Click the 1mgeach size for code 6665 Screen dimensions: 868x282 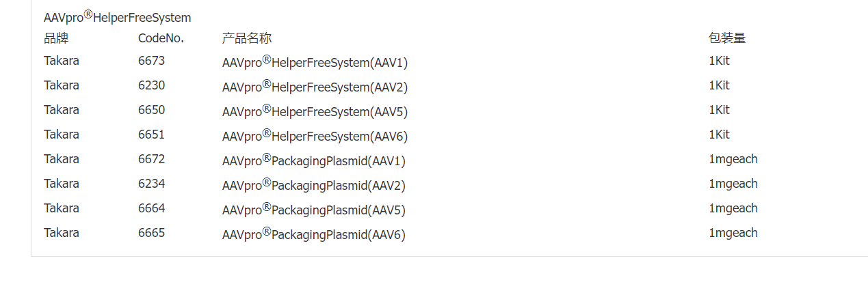pyautogui.click(x=733, y=233)
